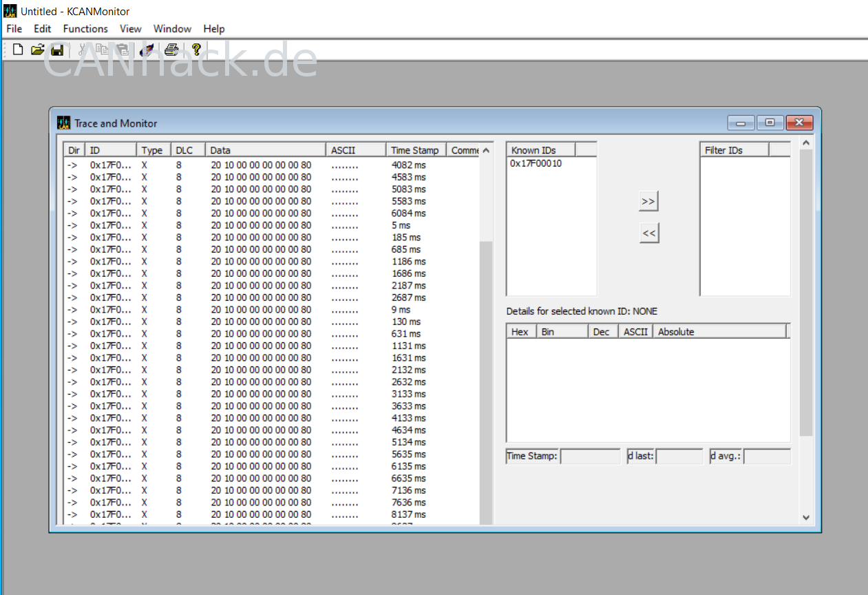This screenshot has height=595, width=868.
Task: Create a new document via toolbar icon
Action: (x=18, y=50)
